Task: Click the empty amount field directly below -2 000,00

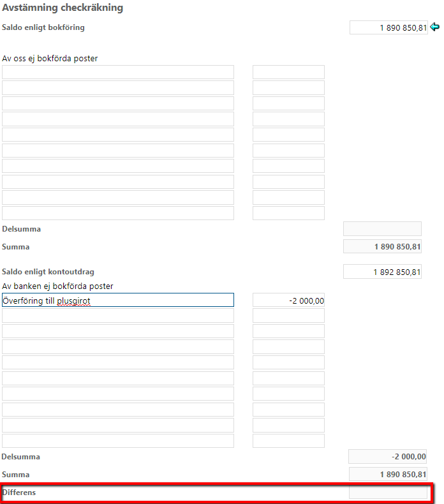Action: [288, 316]
